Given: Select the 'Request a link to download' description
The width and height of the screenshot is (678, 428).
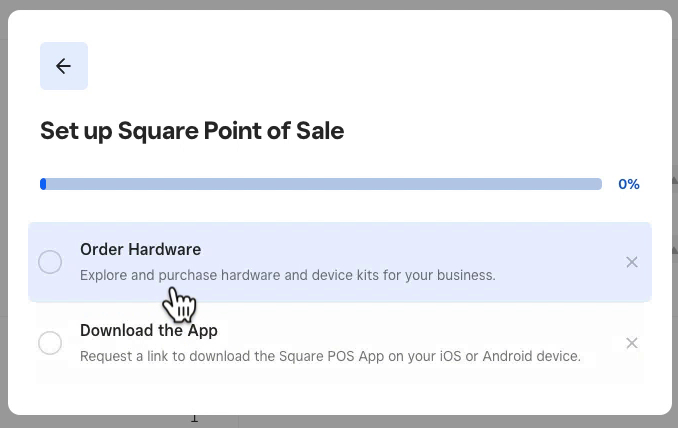Looking at the screenshot, I should [330, 356].
